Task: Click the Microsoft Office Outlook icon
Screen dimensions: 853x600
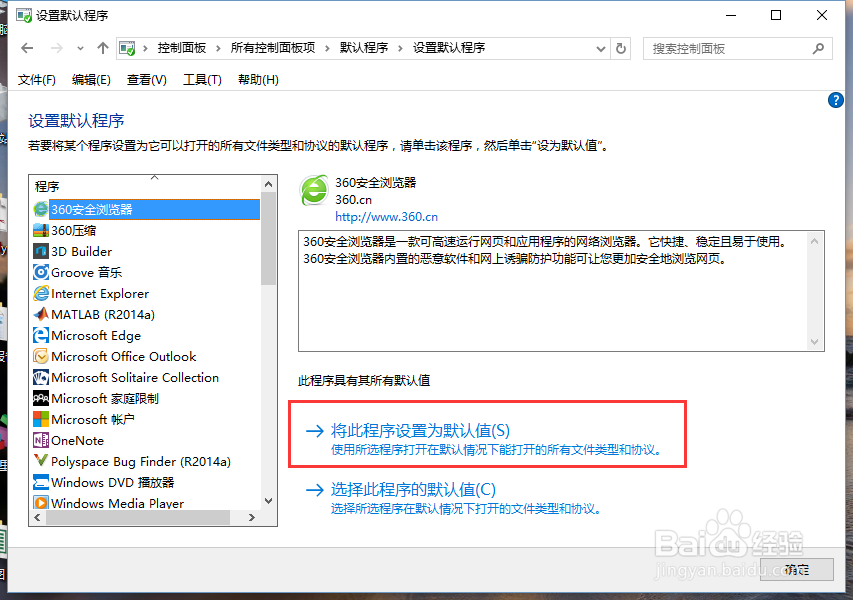Action: coord(41,356)
